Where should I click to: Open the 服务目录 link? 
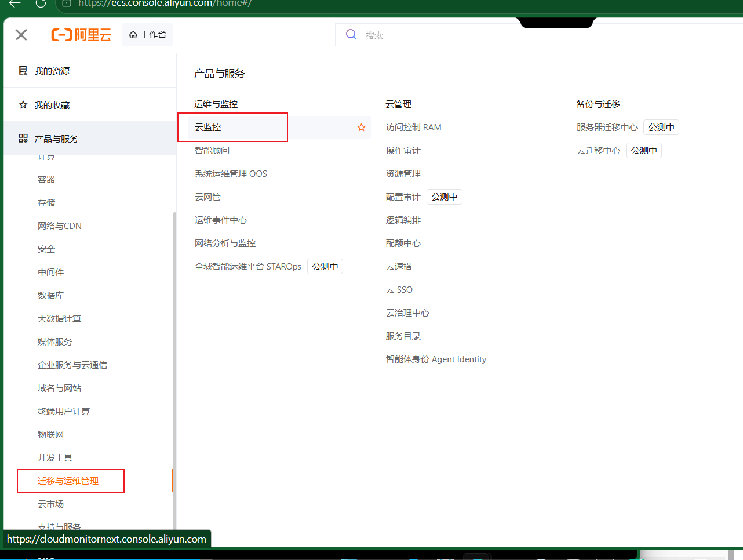(x=403, y=336)
